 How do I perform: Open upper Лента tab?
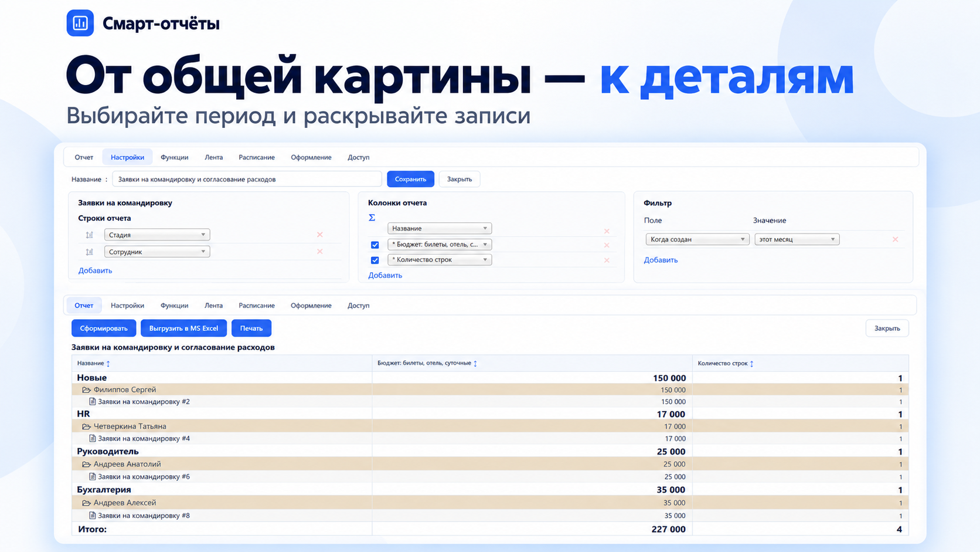214,157
